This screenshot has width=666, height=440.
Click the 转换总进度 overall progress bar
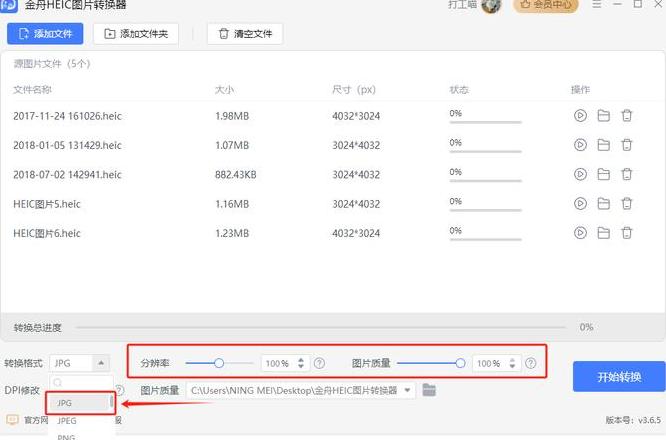[321, 327]
